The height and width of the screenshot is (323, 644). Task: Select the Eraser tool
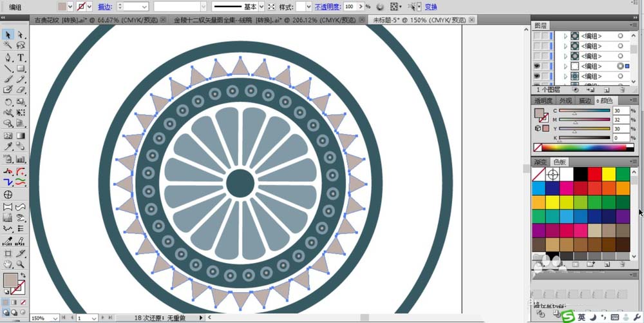pos(21,90)
